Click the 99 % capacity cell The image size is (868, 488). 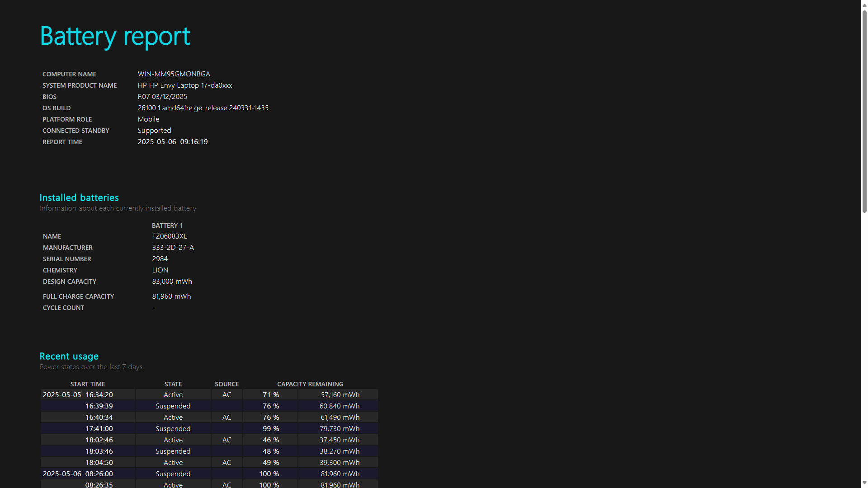click(271, 429)
